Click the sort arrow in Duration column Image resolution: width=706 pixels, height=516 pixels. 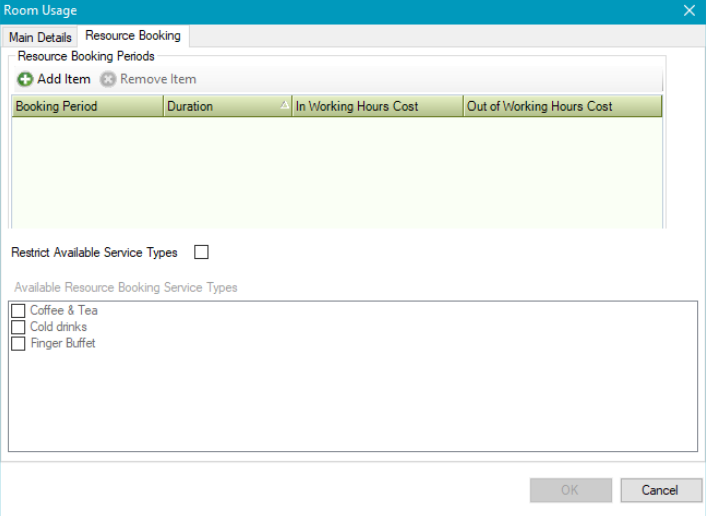(284, 105)
